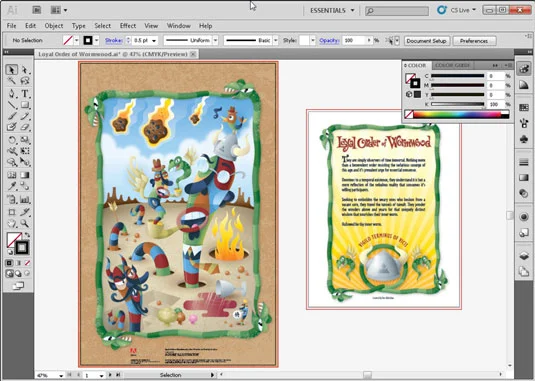Viewport: 535px width, 381px height.
Task: Open the Brushes panel from dock
Action: [x=524, y=122]
